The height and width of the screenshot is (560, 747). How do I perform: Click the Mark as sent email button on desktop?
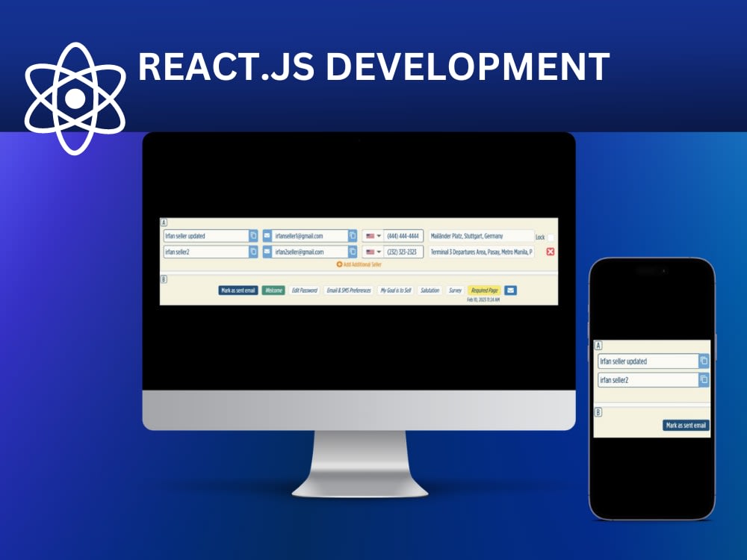[238, 290]
